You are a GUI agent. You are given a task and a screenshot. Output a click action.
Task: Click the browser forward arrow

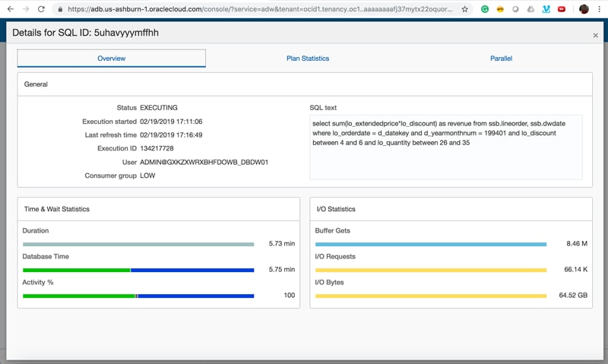tap(24, 9)
